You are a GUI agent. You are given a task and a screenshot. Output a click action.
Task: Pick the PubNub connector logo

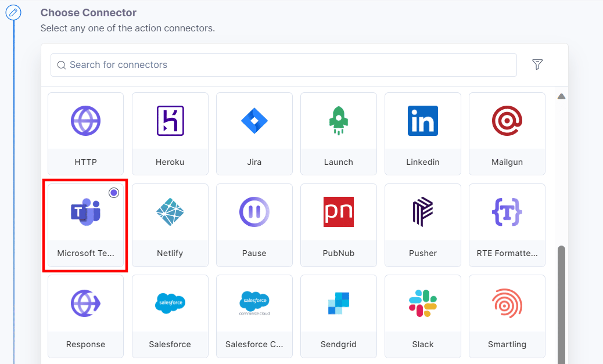click(339, 212)
